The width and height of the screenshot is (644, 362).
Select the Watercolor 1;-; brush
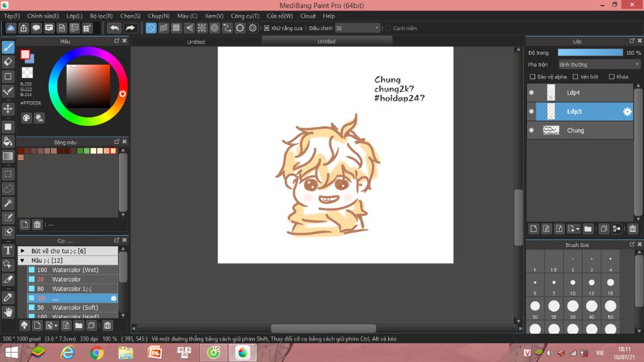pyautogui.click(x=73, y=289)
